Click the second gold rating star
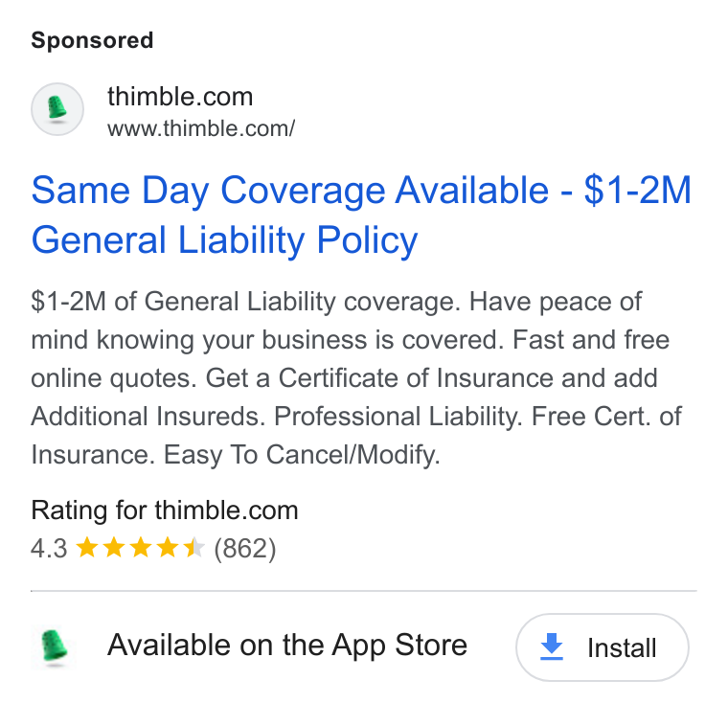This screenshot has width=728, height=703. click(114, 548)
